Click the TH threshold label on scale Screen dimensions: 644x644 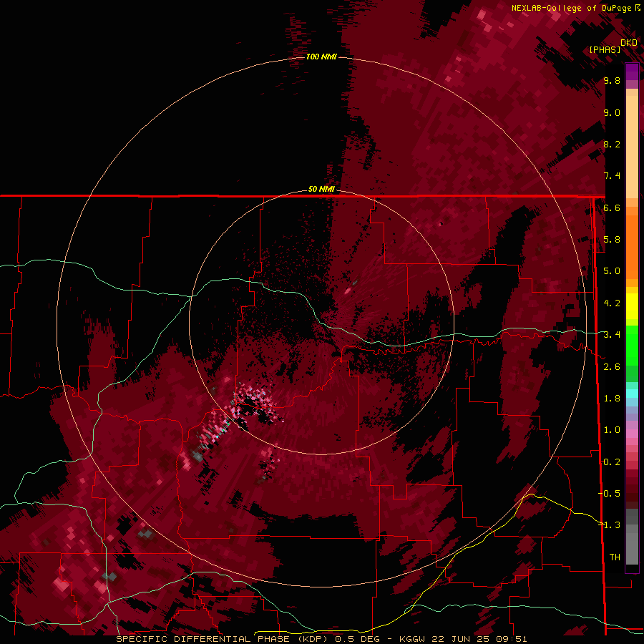point(615,557)
